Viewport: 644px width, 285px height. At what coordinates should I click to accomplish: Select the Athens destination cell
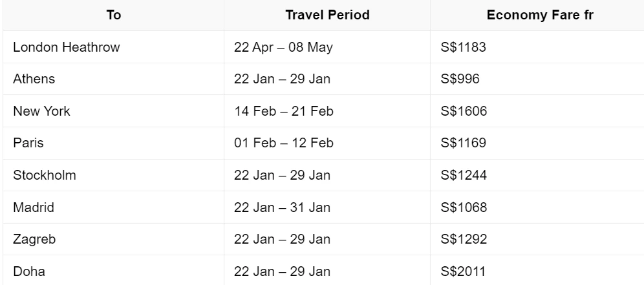coord(113,79)
